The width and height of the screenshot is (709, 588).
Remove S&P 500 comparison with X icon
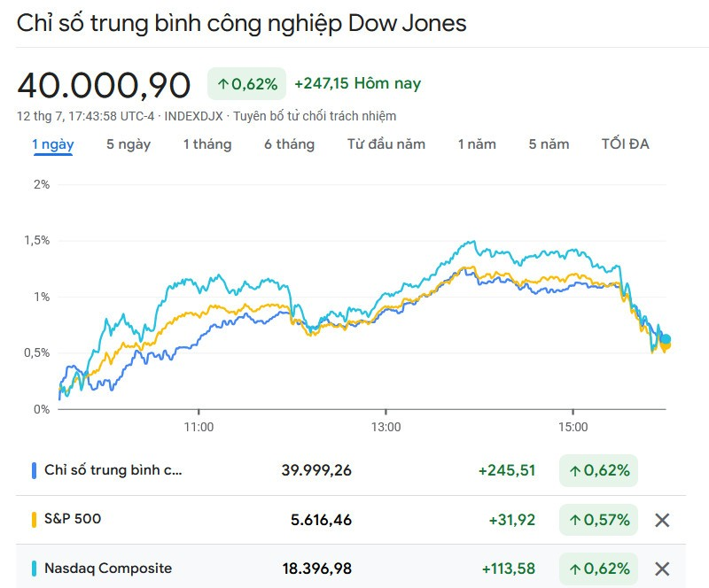661,520
